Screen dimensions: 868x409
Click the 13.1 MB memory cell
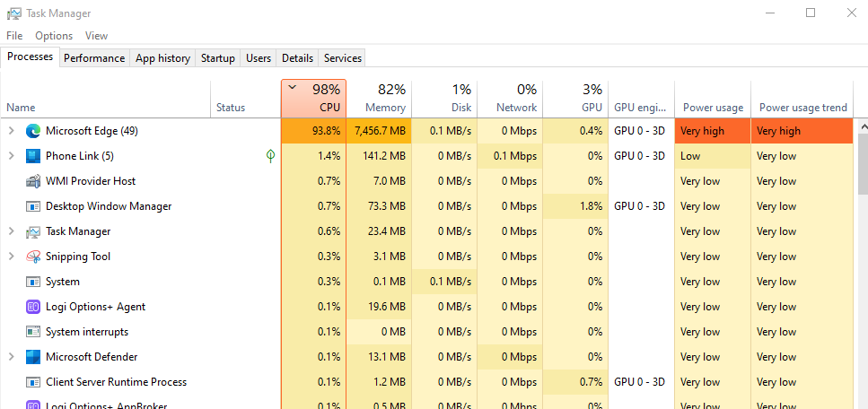379,357
